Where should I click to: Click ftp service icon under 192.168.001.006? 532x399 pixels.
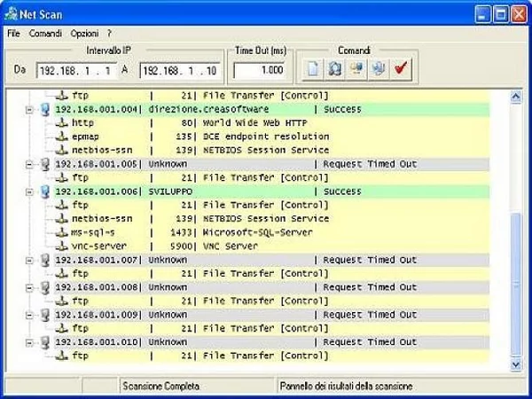click(62, 205)
